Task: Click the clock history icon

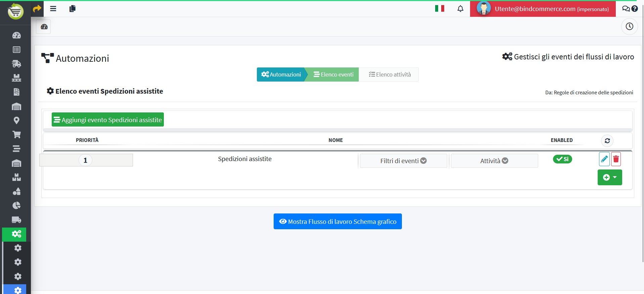Action: pos(629,27)
